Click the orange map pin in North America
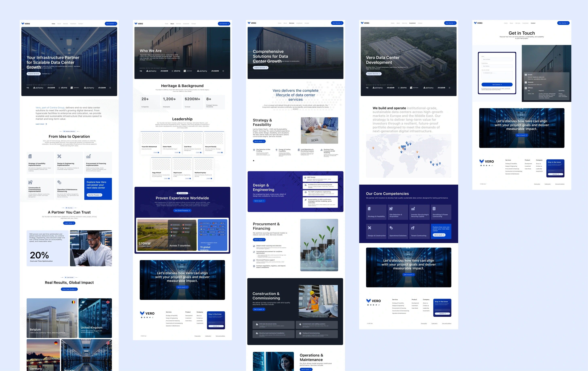Viewport: 588px width, 371px height. click(x=373, y=148)
